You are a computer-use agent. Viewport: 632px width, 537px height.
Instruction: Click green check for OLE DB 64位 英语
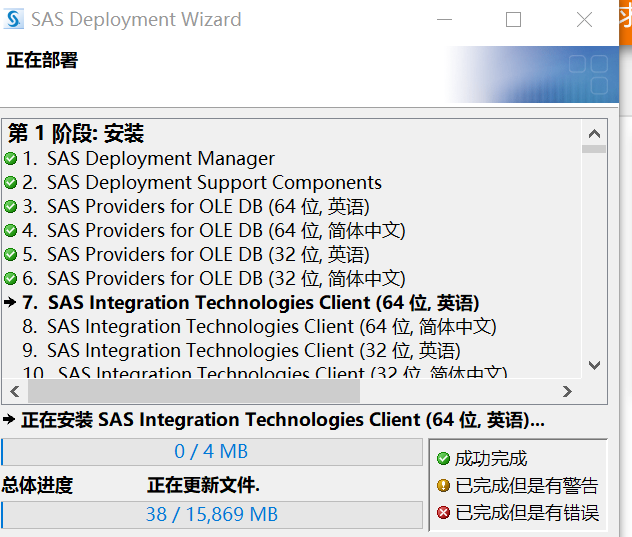(10, 207)
